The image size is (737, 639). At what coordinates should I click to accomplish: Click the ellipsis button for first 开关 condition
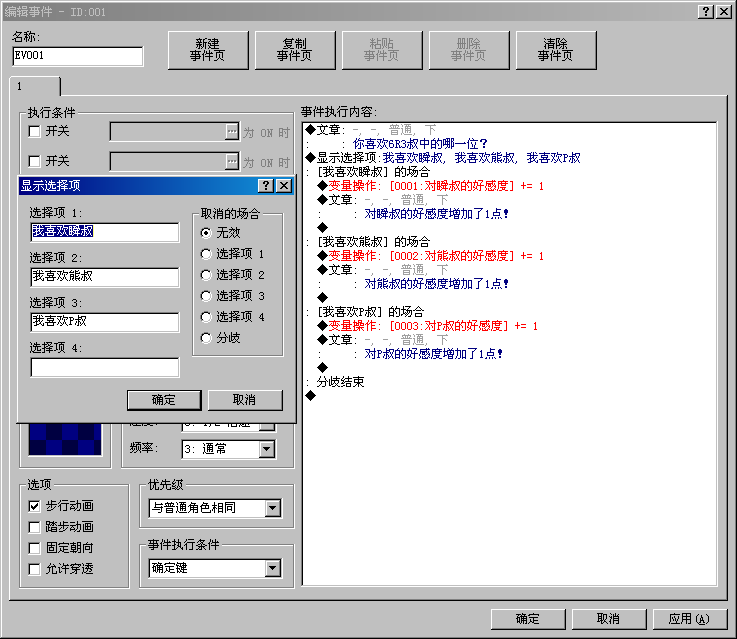232,132
